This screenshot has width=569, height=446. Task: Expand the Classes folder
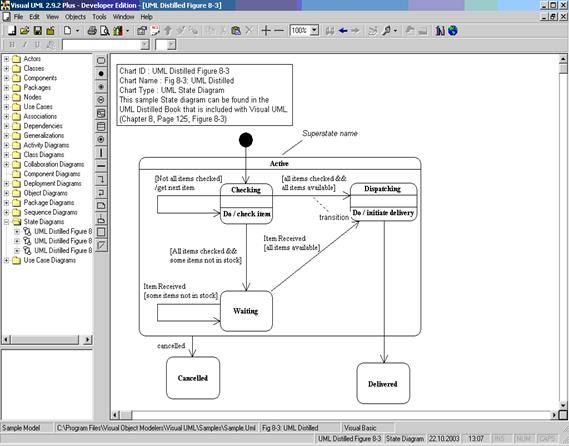tap(6, 68)
